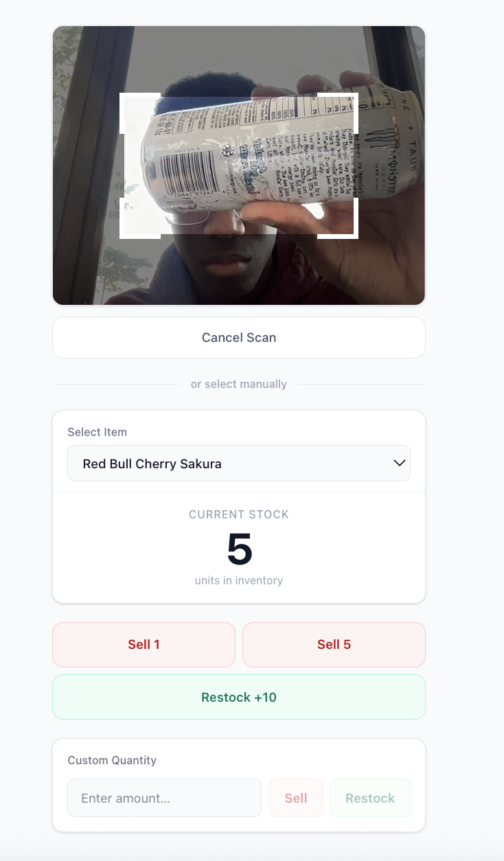Click the current stock number 5
504x861 pixels.
pyautogui.click(x=239, y=549)
